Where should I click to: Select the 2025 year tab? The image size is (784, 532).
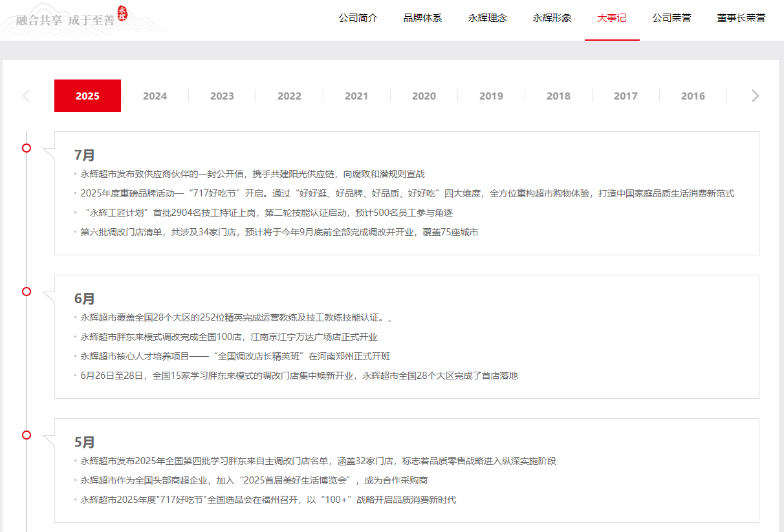click(x=87, y=96)
